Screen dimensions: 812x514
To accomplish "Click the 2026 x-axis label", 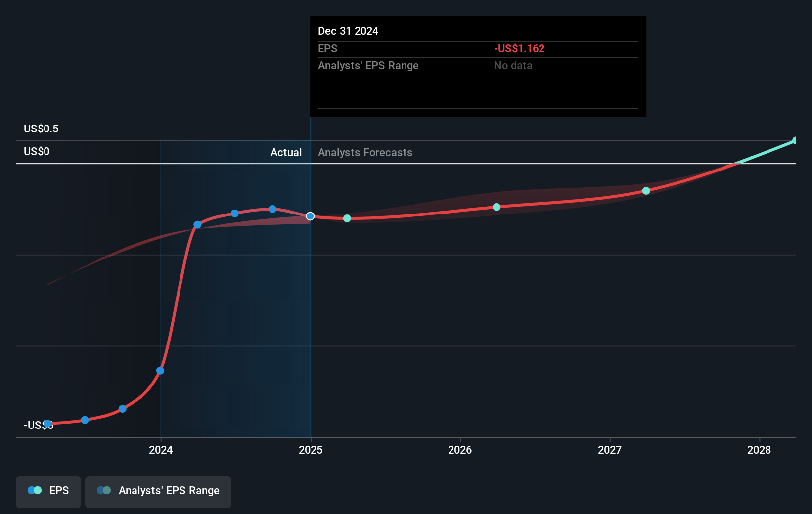I will 460,450.
